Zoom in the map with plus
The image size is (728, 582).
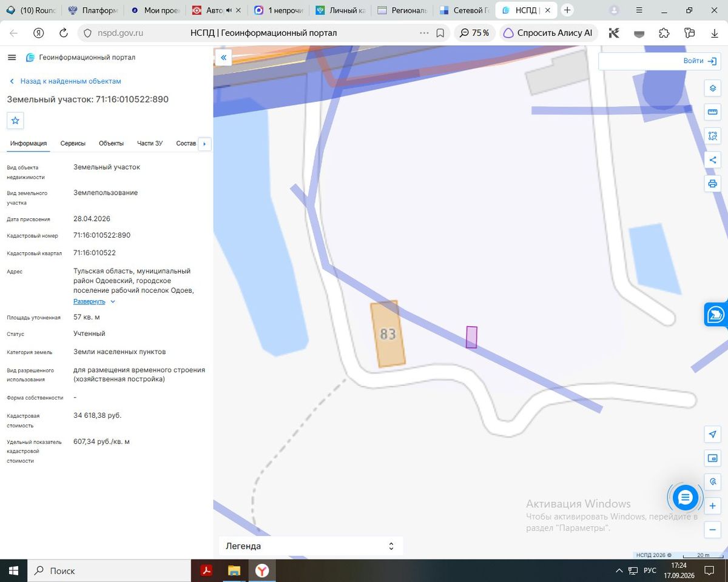713,506
